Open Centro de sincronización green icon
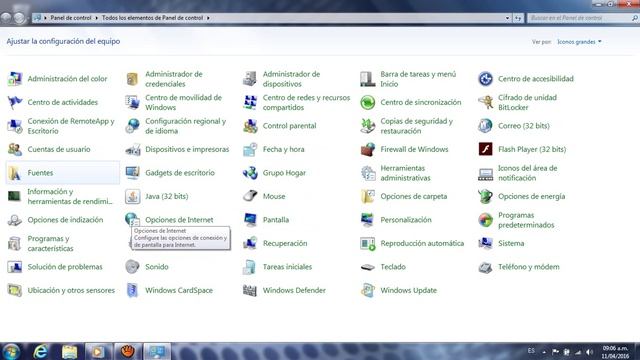Image resolution: width=640 pixels, height=360 pixels. tap(367, 102)
